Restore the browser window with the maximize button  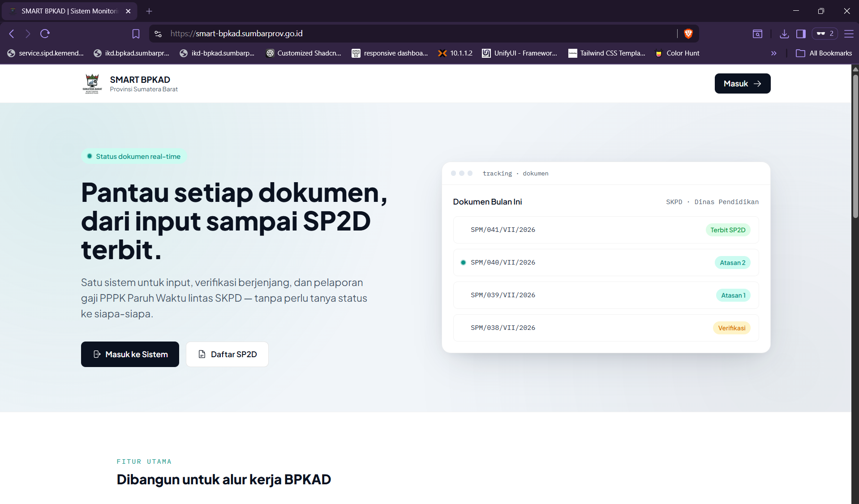tap(821, 11)
